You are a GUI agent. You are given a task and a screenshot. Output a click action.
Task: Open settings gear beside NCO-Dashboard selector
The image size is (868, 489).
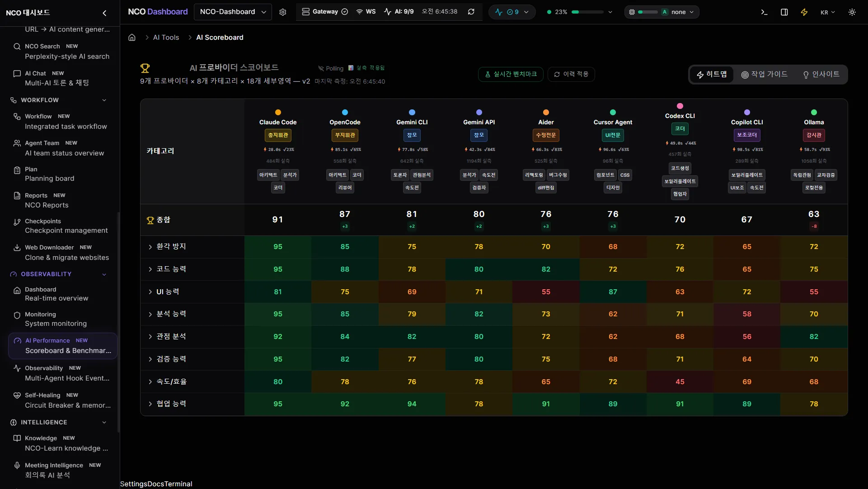point(283,12)
